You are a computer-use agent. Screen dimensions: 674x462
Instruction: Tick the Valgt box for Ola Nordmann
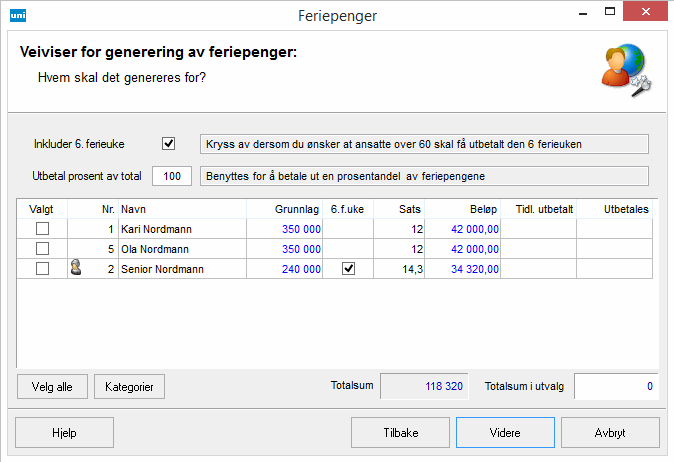click(42, 249)
